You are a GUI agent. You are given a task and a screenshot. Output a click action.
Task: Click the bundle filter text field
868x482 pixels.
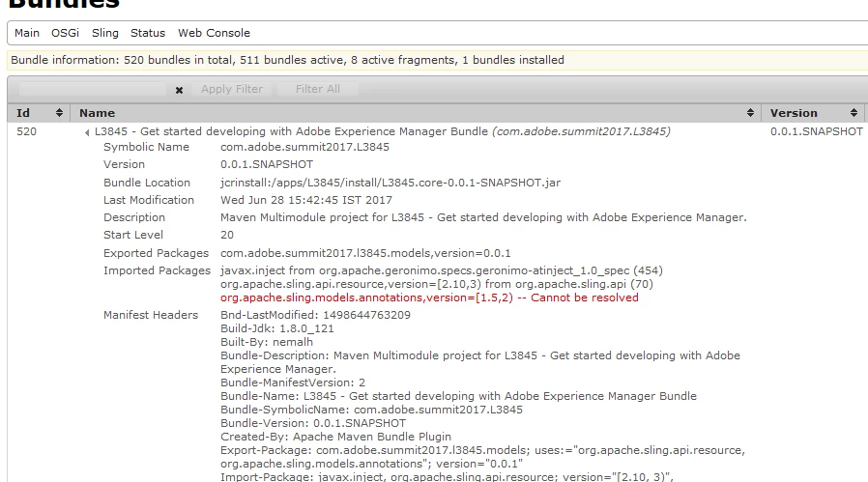pos(93,89)
